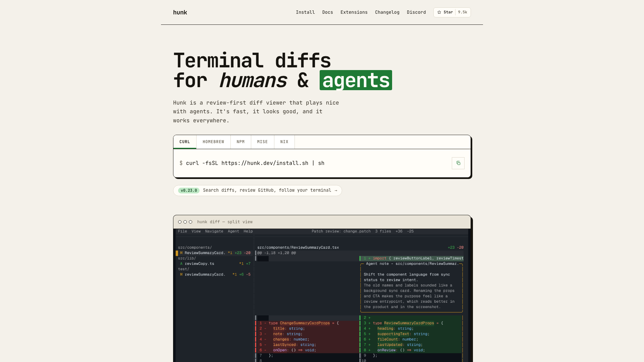Select the CURL install tab
Screen dimensions: 644x362
[185, 142]
